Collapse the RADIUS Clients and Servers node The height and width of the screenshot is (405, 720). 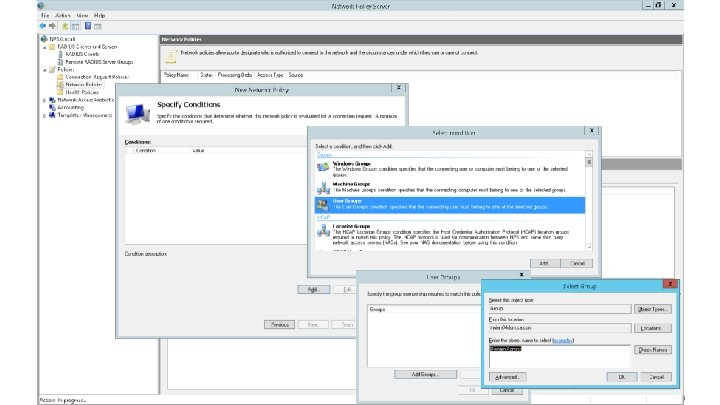(45, 47)
